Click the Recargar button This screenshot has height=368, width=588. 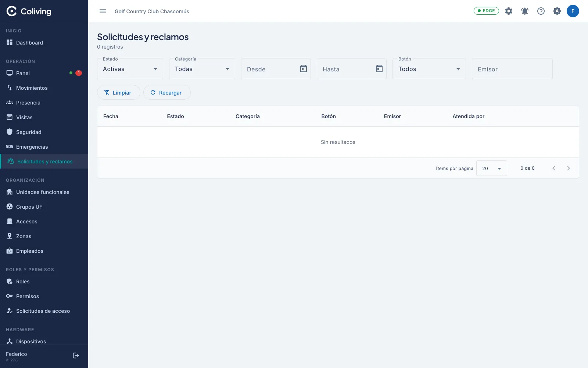click(x=167, y=92)
